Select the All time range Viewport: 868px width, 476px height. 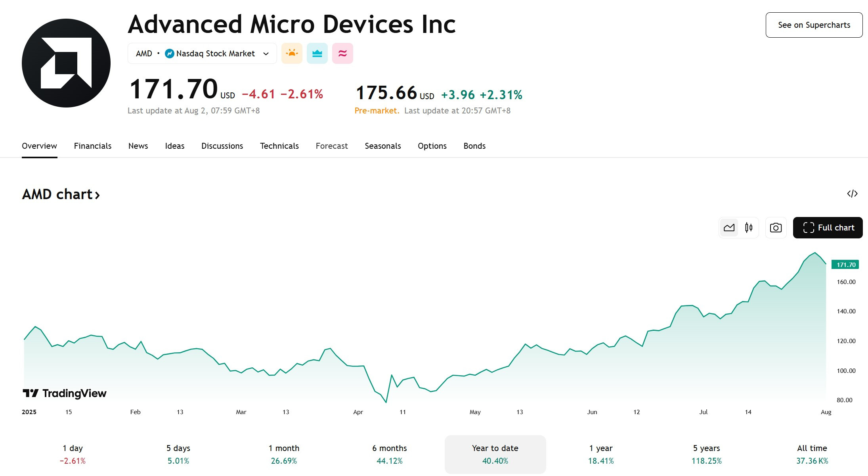pyautogui.click(x=812, y=454)
